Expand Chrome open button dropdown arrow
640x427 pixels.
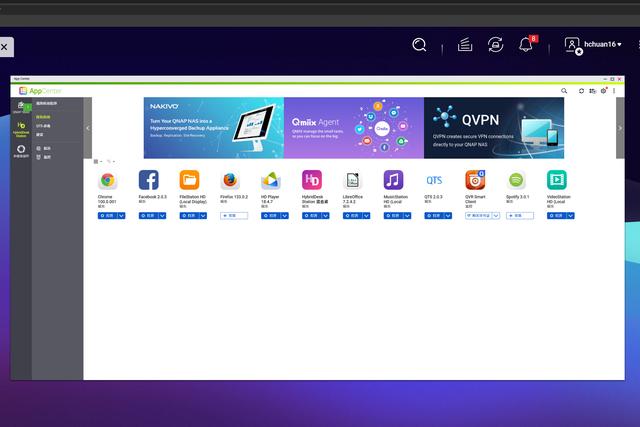tap(121, 216)
